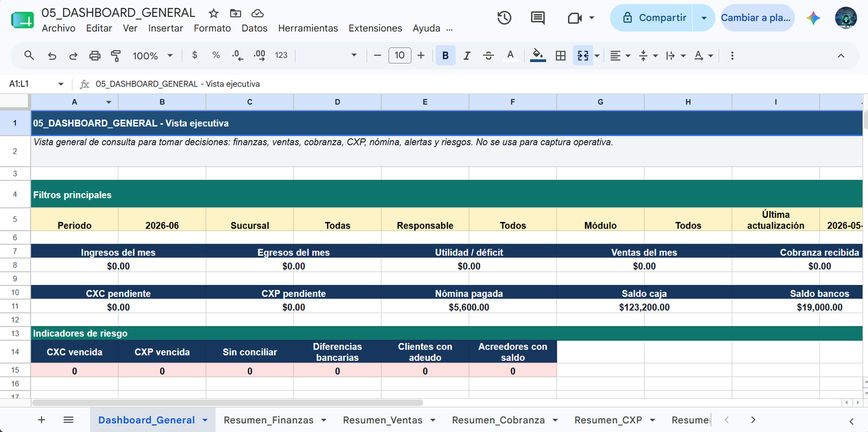
Task: Click the Undo arrow icon
Action: click(x=52, y=55)
